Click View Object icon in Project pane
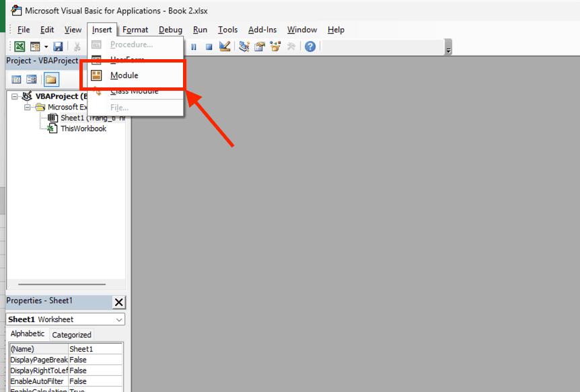Image resolution: width=580 pixels, height=392 pixels. pos(32,79)
